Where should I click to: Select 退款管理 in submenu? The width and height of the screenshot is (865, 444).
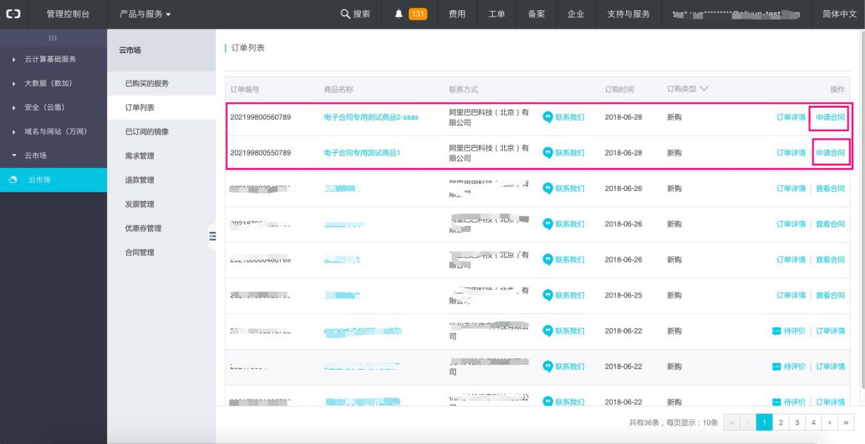point(140,180)
